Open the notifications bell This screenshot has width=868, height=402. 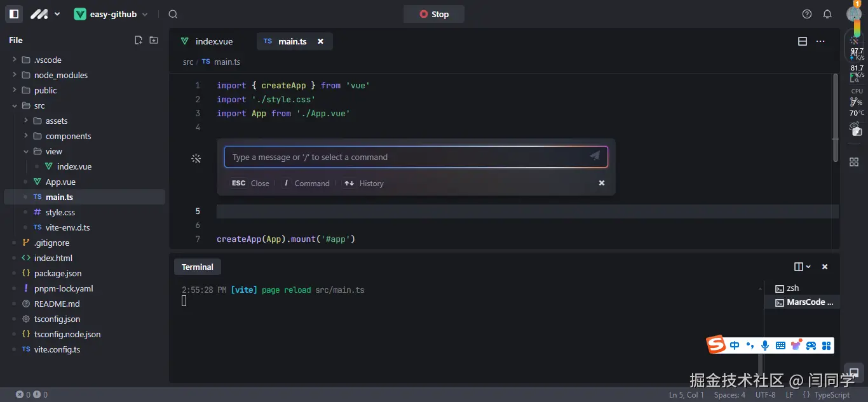pyautogui.click(x=827, y=14)
